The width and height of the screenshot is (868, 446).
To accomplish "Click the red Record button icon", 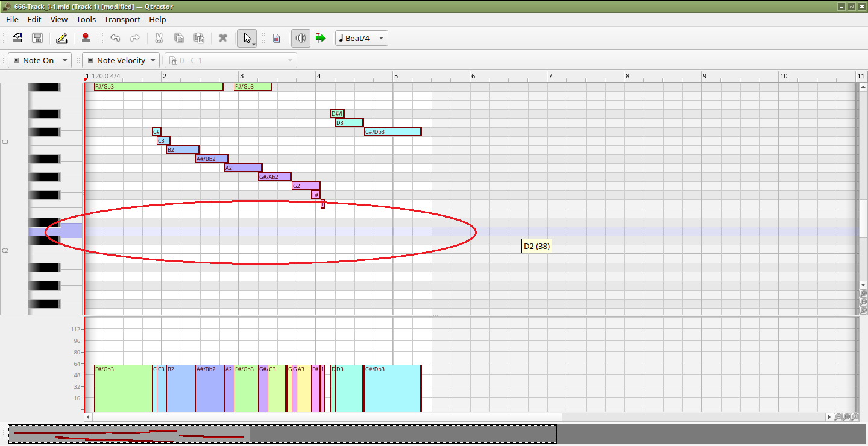I will [x=86, y=38].
